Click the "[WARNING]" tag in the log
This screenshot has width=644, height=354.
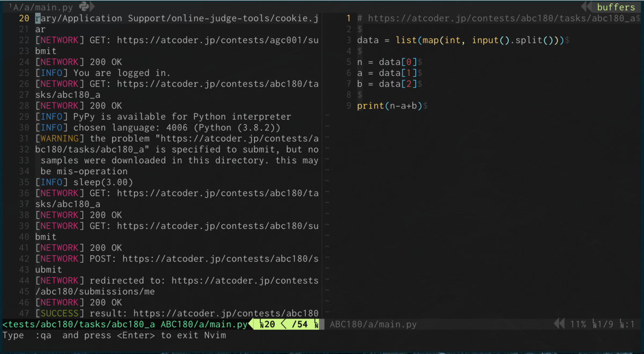[60, 139]
